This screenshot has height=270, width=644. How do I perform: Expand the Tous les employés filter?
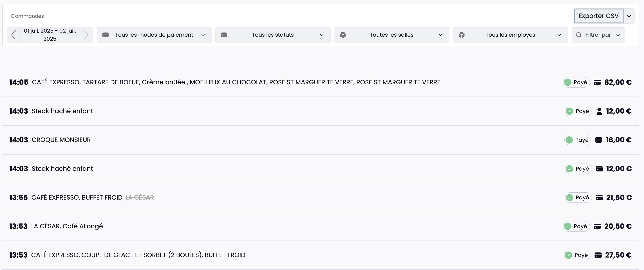(x=510, y=35)
